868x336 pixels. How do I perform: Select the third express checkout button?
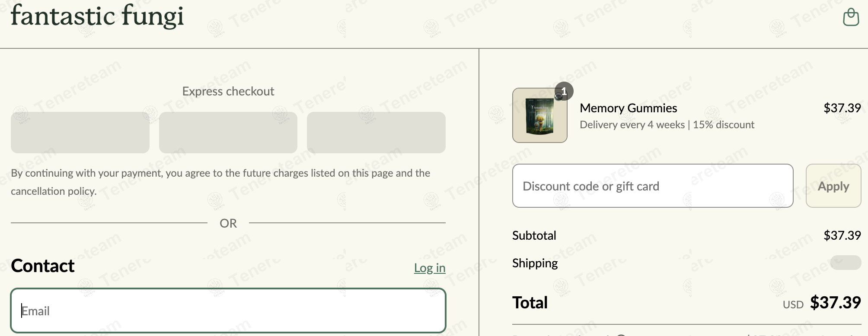tap(376, 133)
